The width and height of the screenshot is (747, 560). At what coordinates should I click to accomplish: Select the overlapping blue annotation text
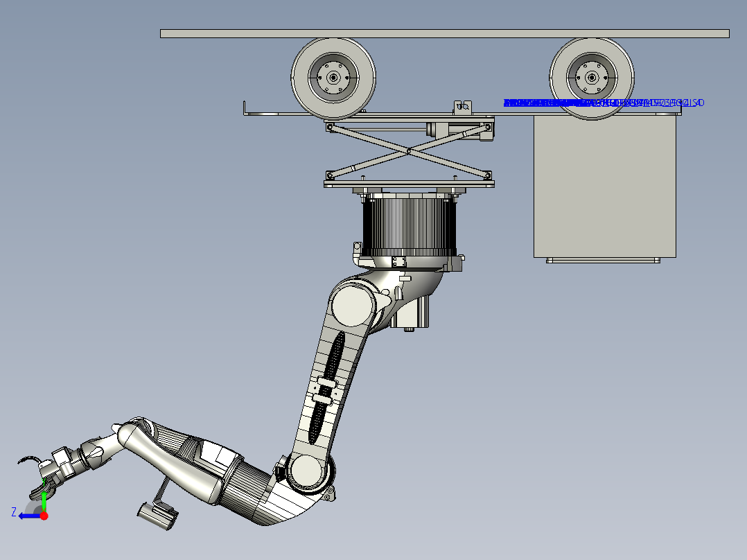pyautogui.click(x=604, y=103)
